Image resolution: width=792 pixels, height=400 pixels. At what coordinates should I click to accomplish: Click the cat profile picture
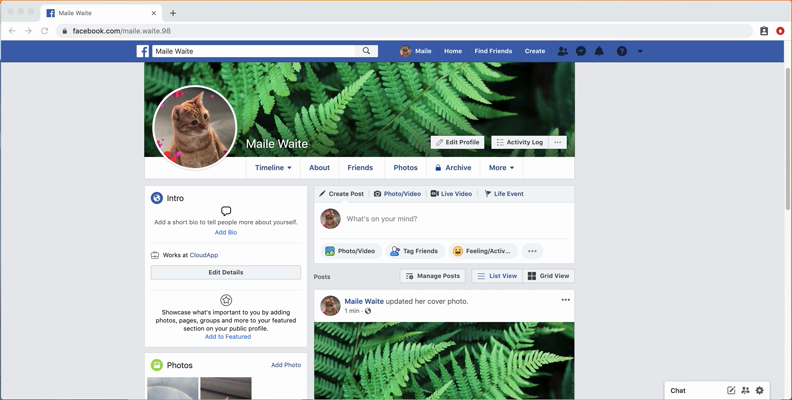(x=194, y=127)
